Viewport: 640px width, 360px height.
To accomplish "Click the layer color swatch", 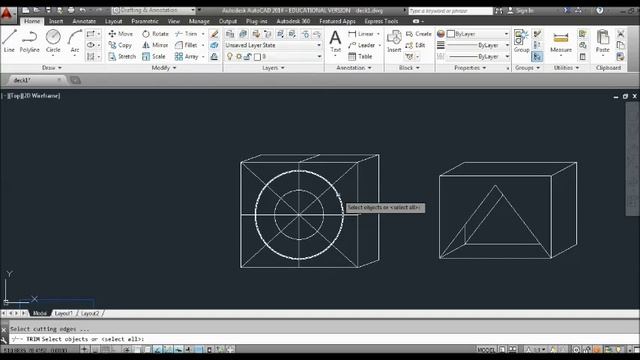I will point(257,57).
